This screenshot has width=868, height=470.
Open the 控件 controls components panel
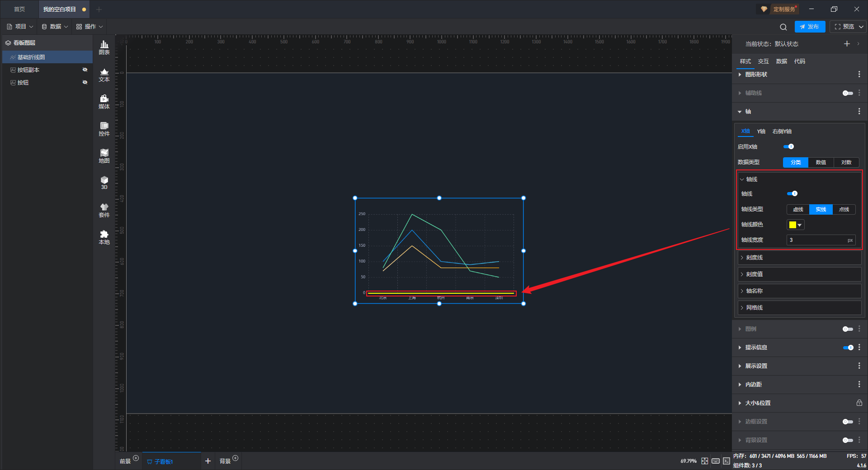click(104, 129)
